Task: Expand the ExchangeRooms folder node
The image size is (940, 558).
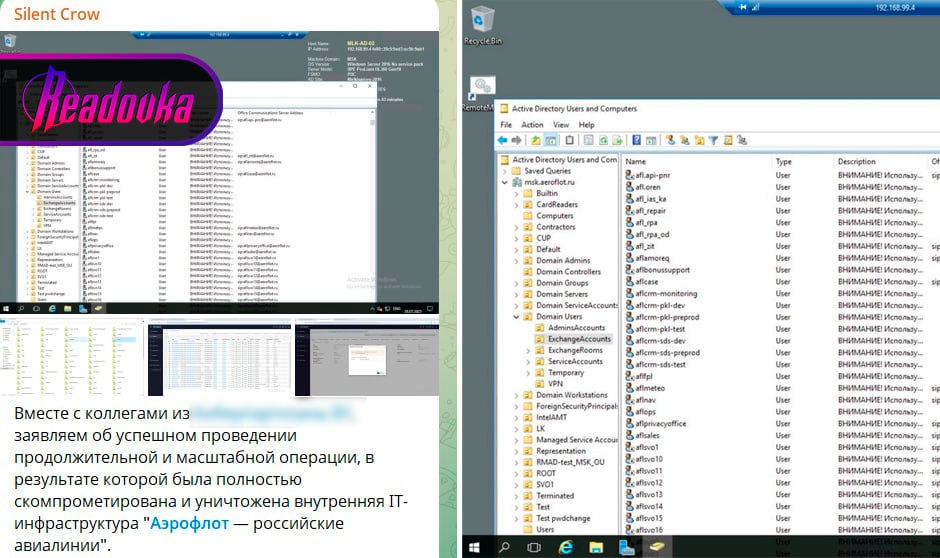Action: (528, 350)
